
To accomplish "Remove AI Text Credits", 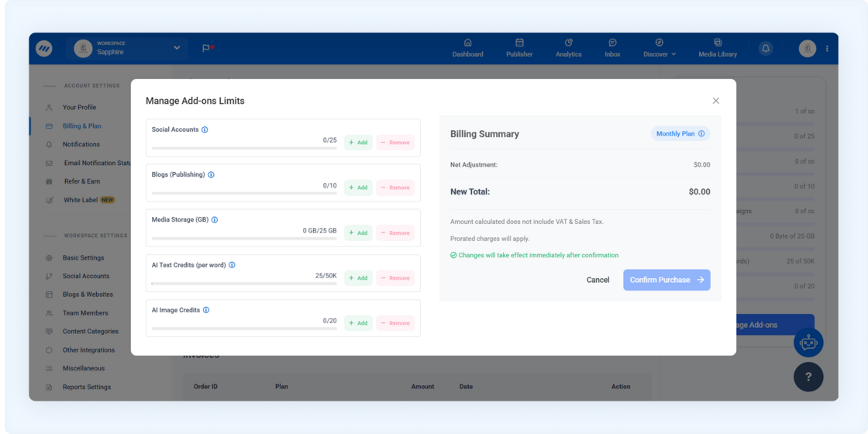I will pyautogui.click(x=395, y=278).
